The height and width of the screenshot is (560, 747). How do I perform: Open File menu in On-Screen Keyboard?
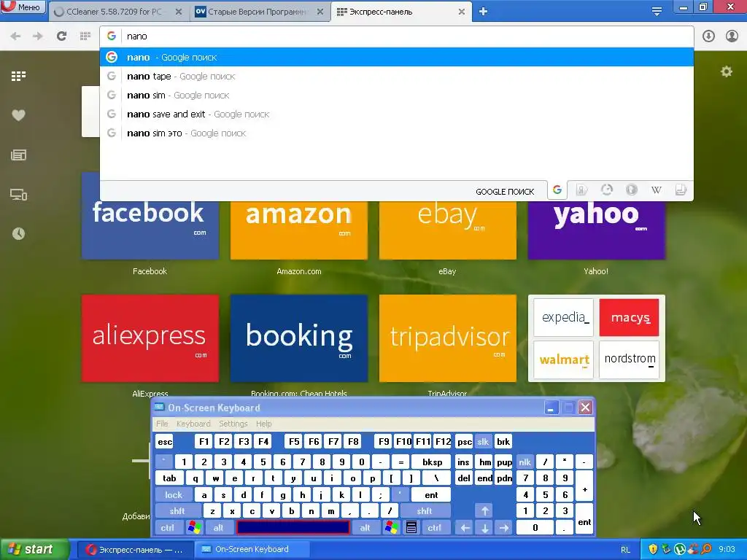(x=162, y=424)
